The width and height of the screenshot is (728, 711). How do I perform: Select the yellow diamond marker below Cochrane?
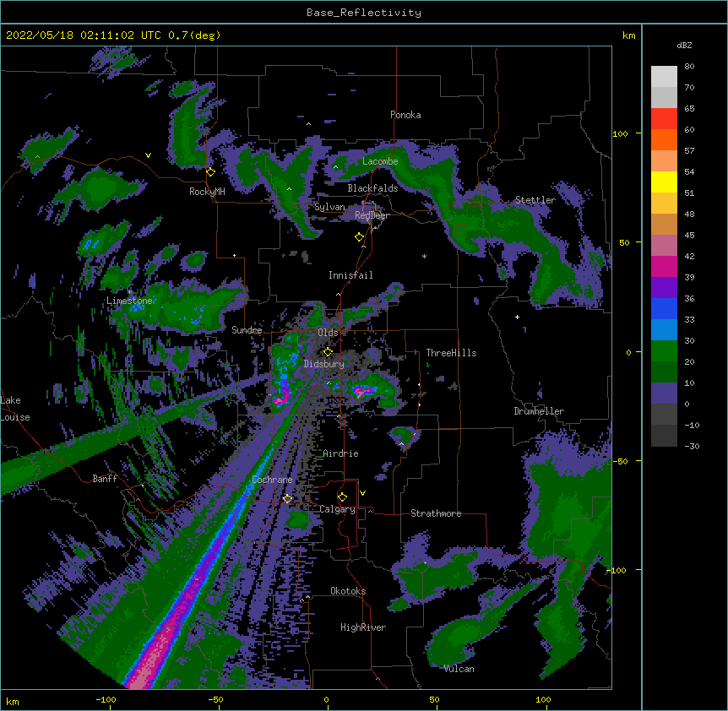coord(287,498)
